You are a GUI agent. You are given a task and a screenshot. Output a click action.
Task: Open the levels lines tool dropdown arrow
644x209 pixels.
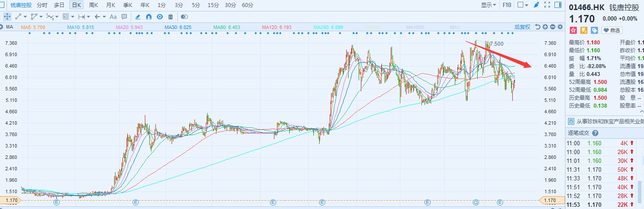[72, 17]
